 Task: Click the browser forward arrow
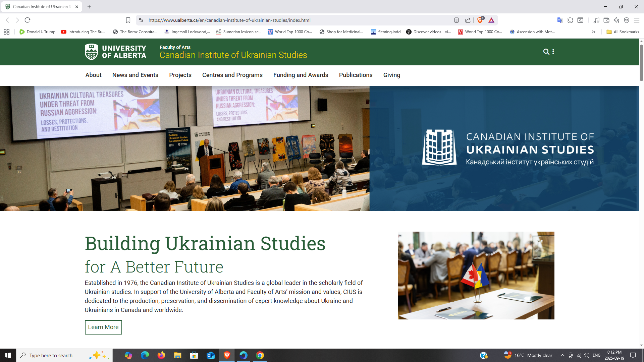pos(17,20)
